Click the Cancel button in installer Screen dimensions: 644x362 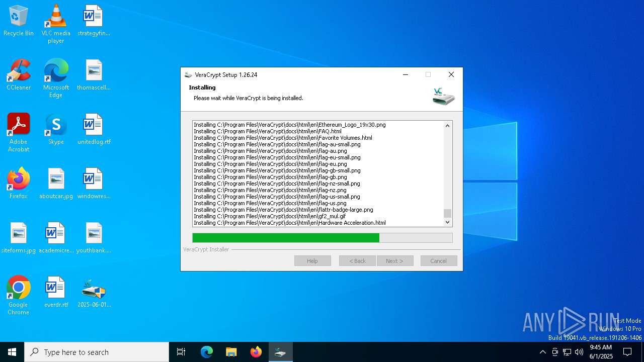point(438,261)
